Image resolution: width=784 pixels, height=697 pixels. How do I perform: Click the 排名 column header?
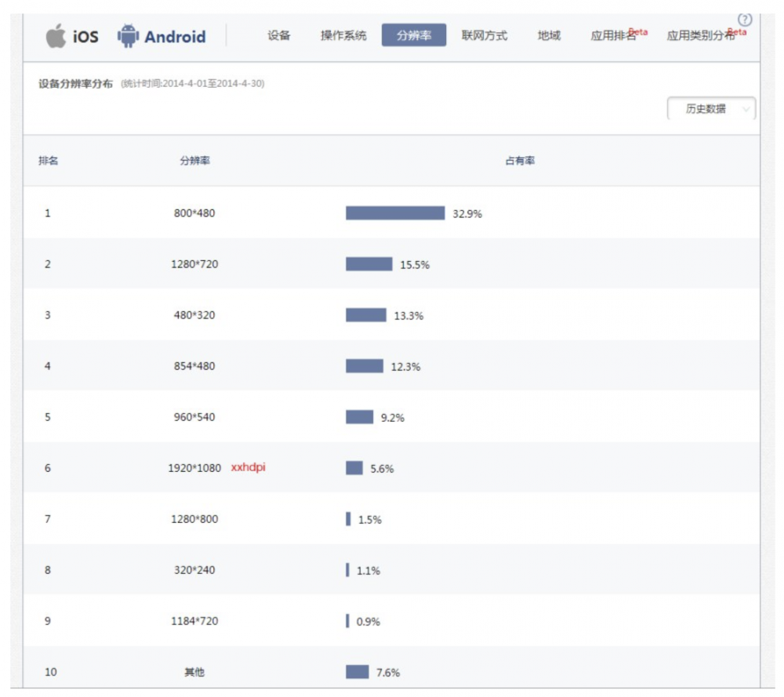tap(49, 161)
